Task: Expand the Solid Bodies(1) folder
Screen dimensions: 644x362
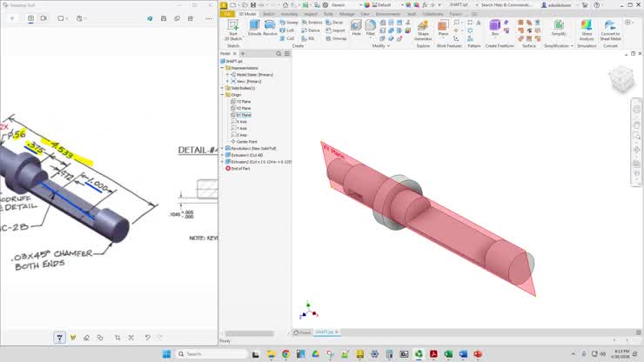Action: tap(223, 88)
